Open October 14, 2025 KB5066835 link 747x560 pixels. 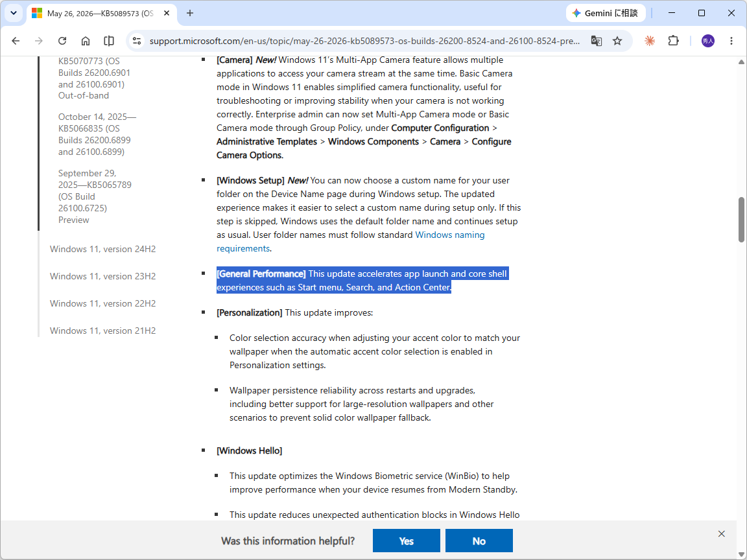97,134
